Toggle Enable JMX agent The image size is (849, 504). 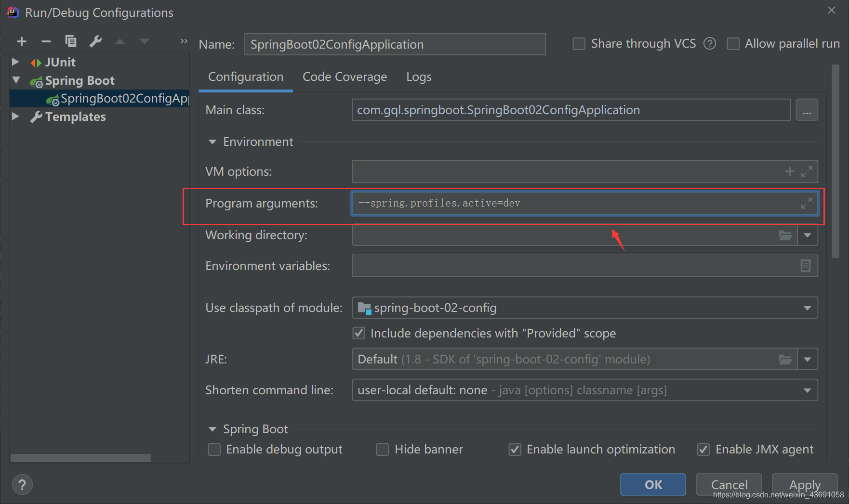pyautogui.click(x=703, y=450)
